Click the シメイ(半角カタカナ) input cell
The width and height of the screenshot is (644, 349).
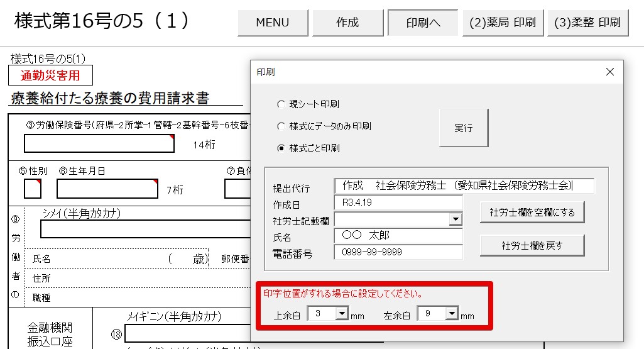tap(145, 229)
